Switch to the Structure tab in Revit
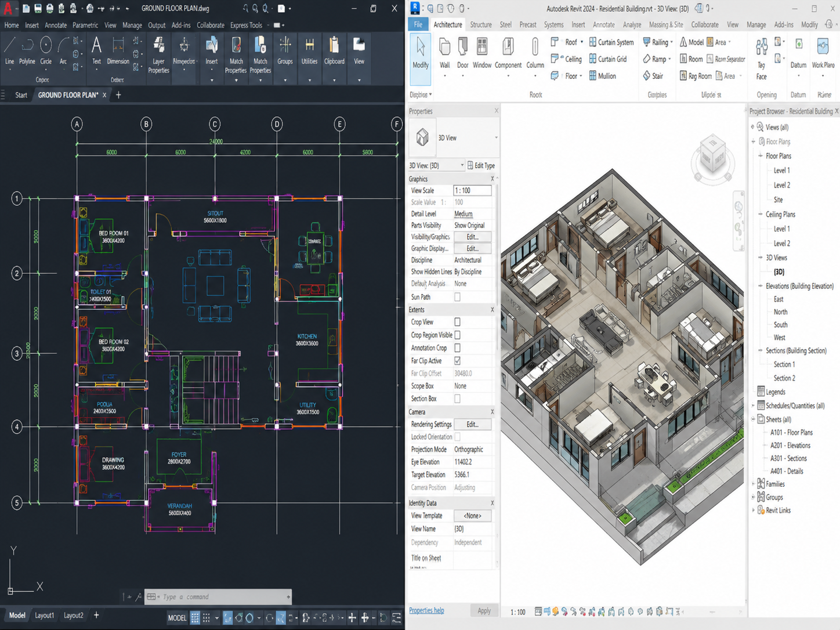Image resolution: width=840 pixels, height=630 pixels. 481,25
